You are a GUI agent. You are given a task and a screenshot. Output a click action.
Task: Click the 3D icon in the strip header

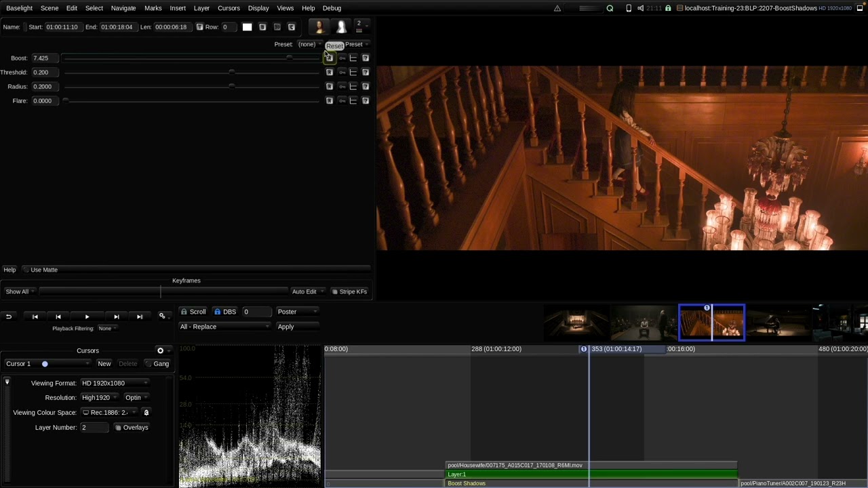pyautogui.click(x=277, y=27)
